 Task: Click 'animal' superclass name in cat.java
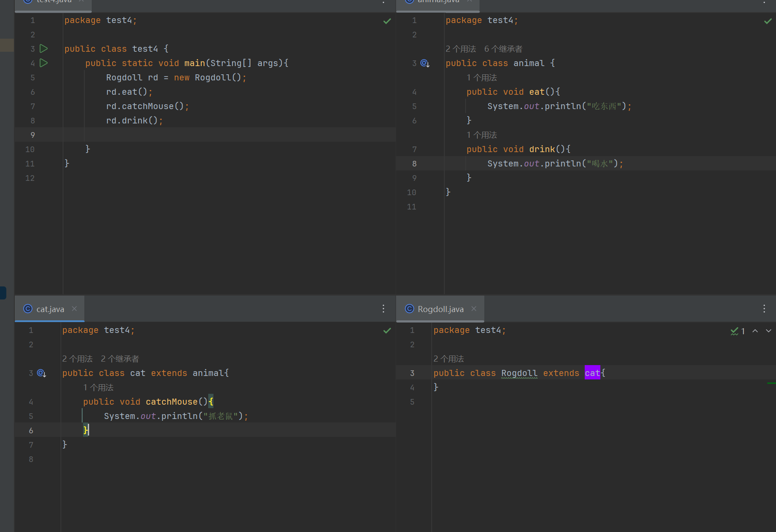pos(208,373)
